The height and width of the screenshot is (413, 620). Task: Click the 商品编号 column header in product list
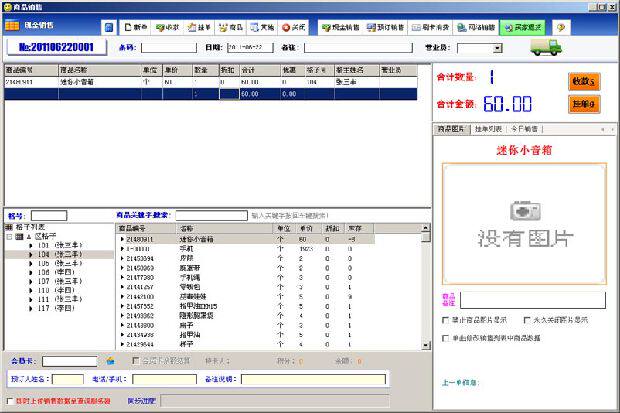tap(146, 228)
